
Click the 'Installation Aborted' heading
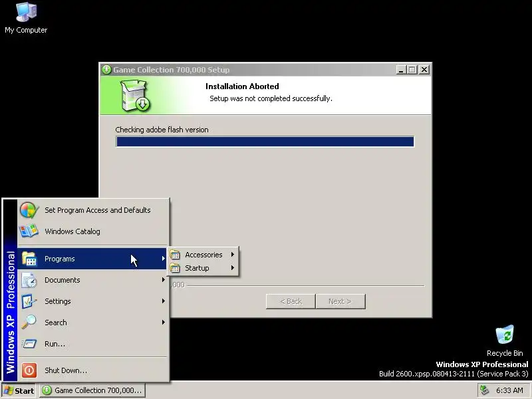[x=242, y=86]
